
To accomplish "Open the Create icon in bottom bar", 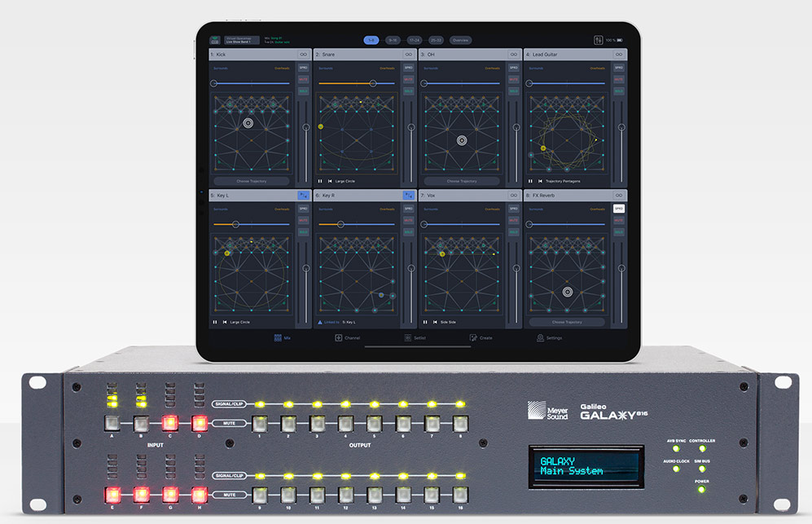I will click(474, 337).
